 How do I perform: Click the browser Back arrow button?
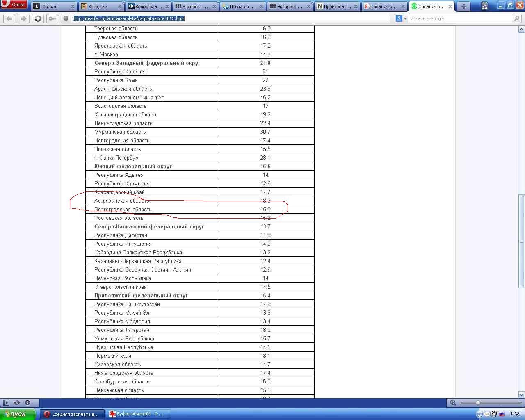pyautogui.click(x=9, y=18)
